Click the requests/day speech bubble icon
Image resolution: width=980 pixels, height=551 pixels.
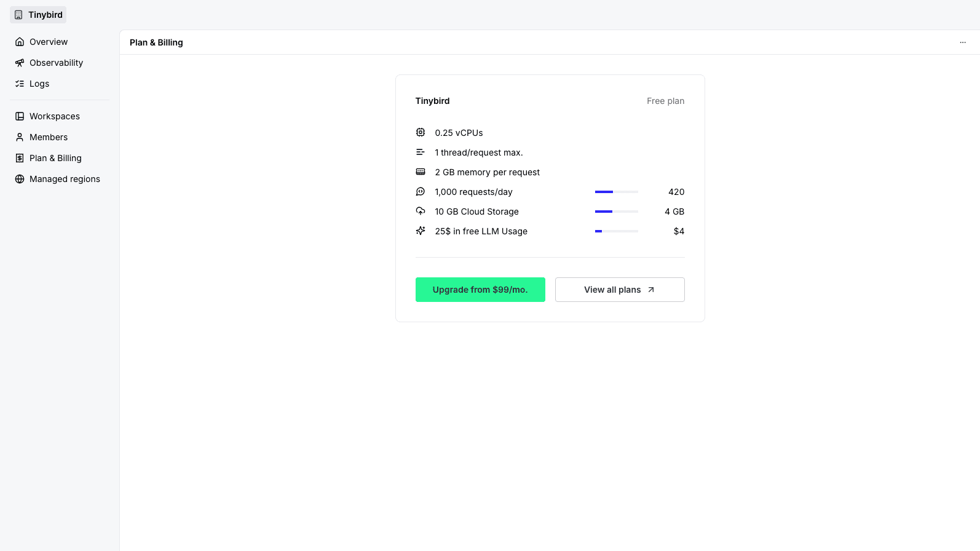(x=421, y=191)
